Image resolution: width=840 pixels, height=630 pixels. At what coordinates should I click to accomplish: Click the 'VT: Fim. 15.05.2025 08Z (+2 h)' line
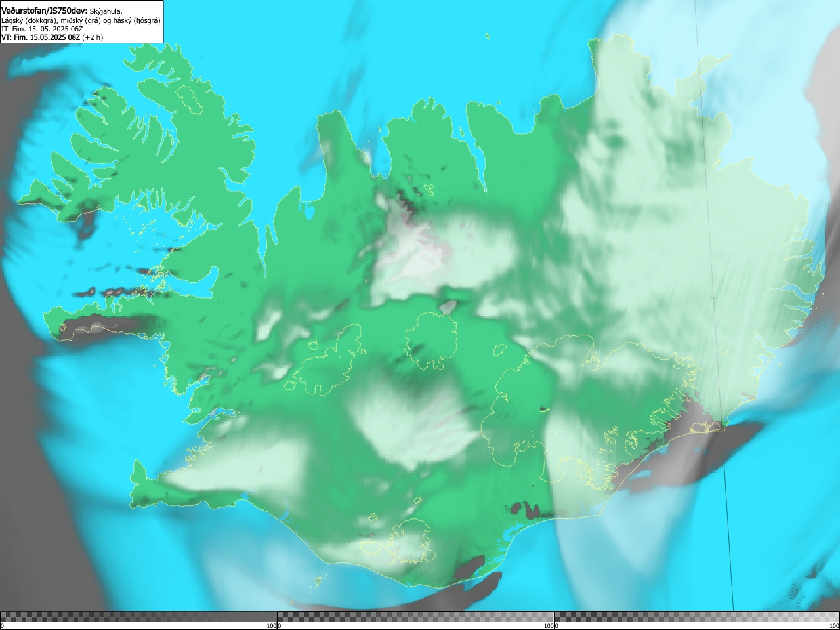coord(52,37)
